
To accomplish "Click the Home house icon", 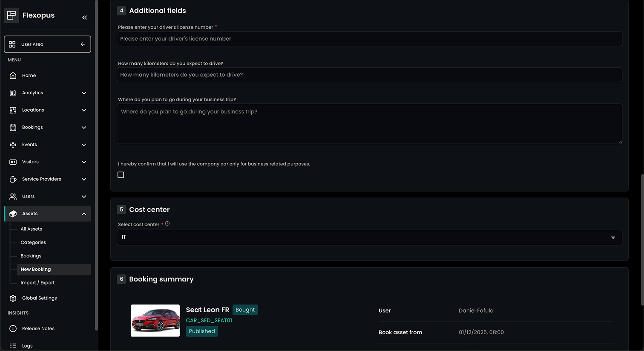I will pos(13,75).
